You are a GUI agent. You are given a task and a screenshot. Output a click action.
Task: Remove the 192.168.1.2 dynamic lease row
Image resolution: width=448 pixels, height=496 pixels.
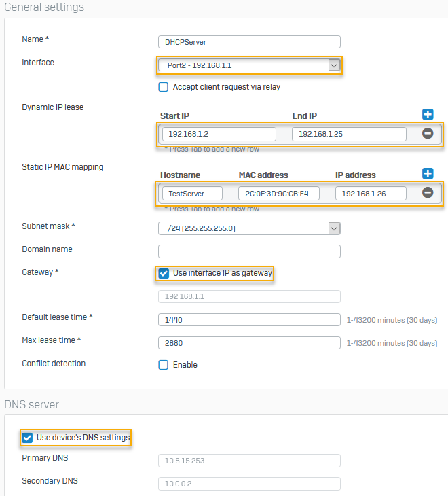tap(428, 134)
